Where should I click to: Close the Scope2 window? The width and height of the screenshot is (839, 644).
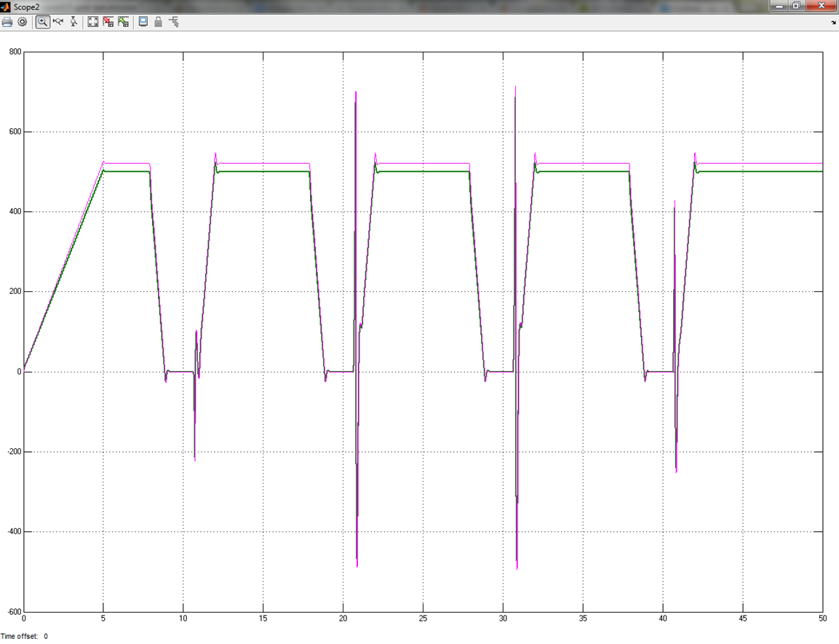(x=821, y=6)
